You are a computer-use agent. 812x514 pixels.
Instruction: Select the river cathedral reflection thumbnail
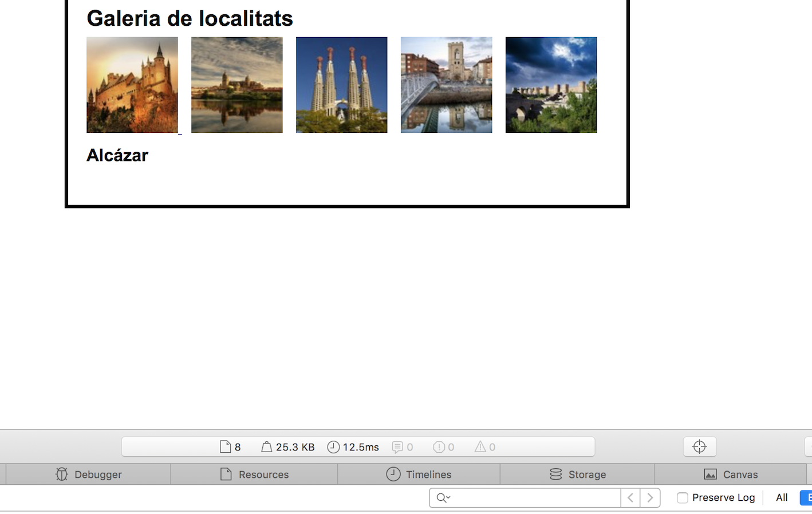click(237, 85)
